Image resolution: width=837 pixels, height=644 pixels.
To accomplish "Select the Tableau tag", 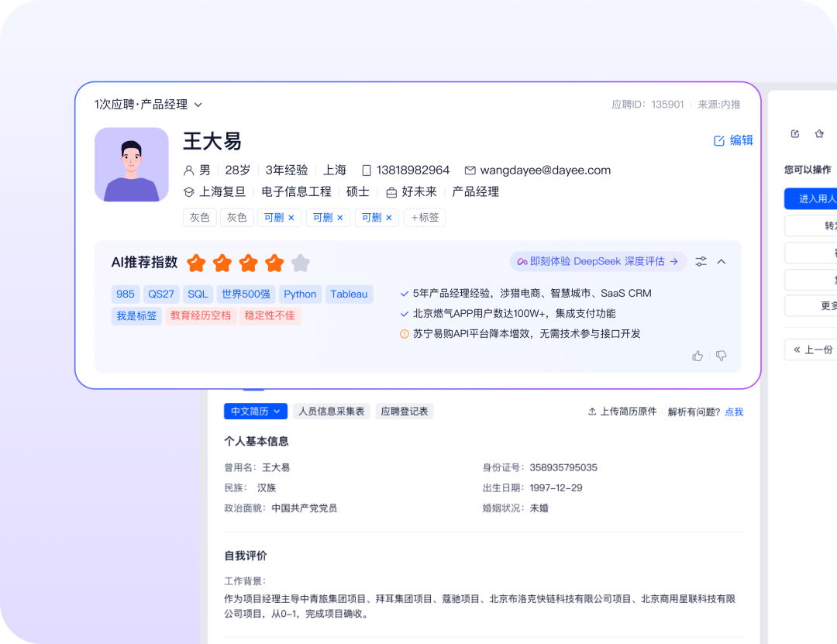I will (349, 294).
